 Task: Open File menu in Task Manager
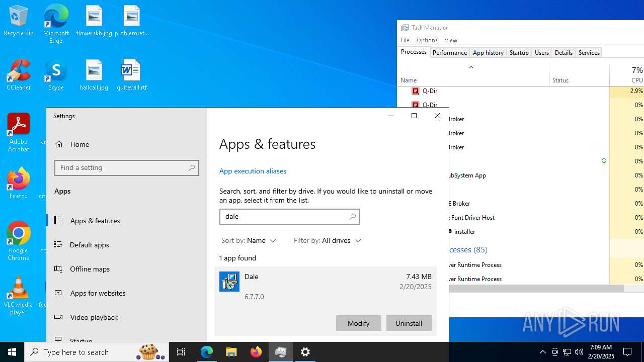coord(405,40)
